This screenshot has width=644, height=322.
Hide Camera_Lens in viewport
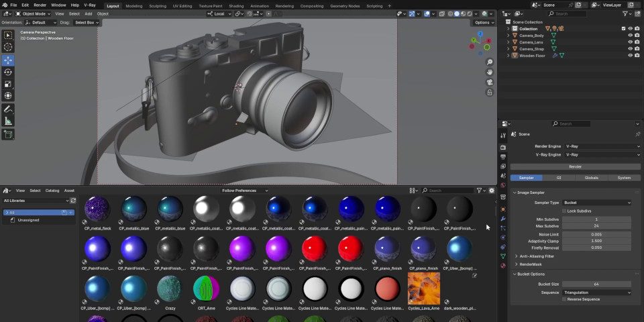[x=630, y=42]
